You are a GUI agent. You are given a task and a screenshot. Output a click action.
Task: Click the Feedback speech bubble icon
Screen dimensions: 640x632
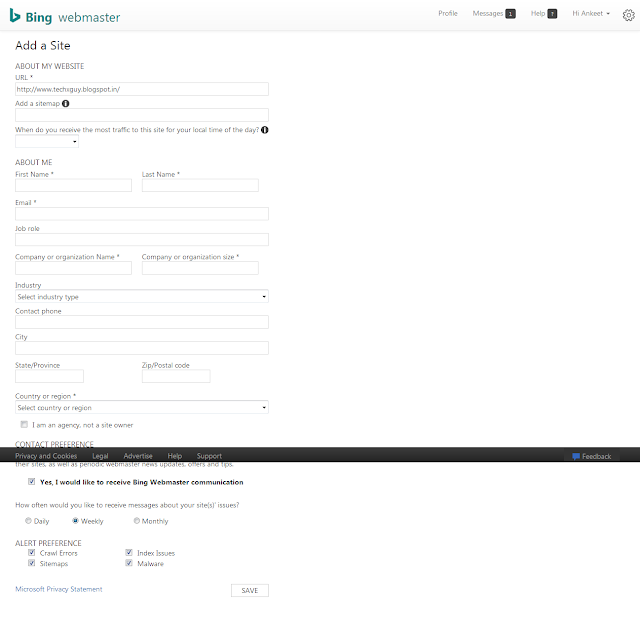576,456
